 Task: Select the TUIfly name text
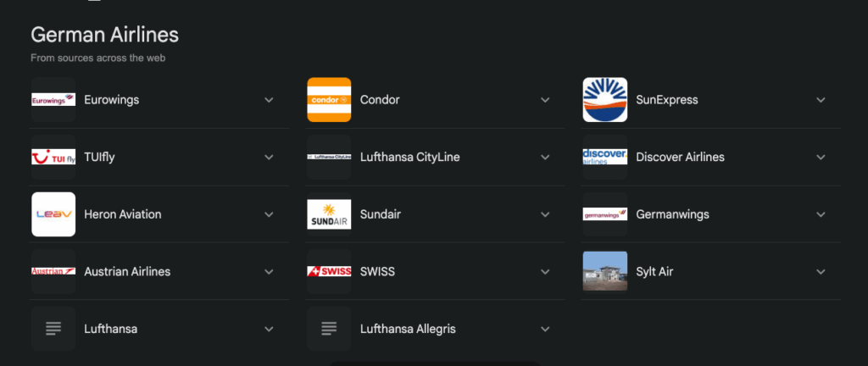click(103, 158)
